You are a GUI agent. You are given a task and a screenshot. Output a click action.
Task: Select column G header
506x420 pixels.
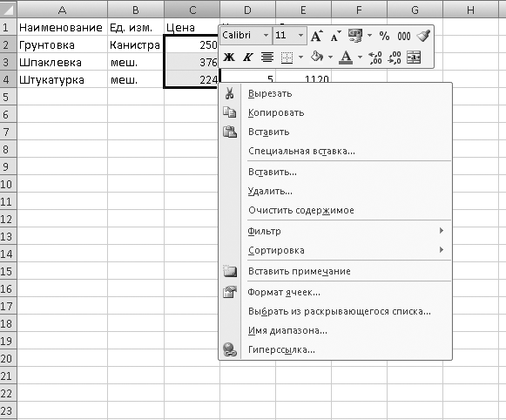coord(415,10)
